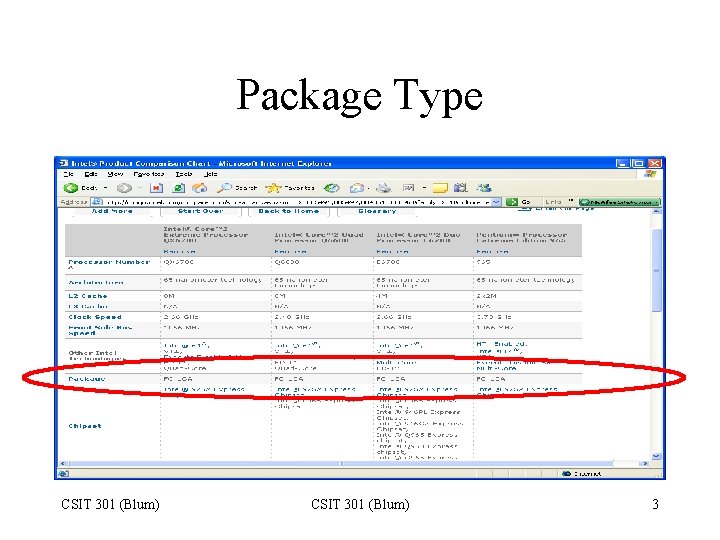Screen dimensions: 720x540
Task: Click the URL address input field
Action: pyautogui.click(x=298, y=202)
